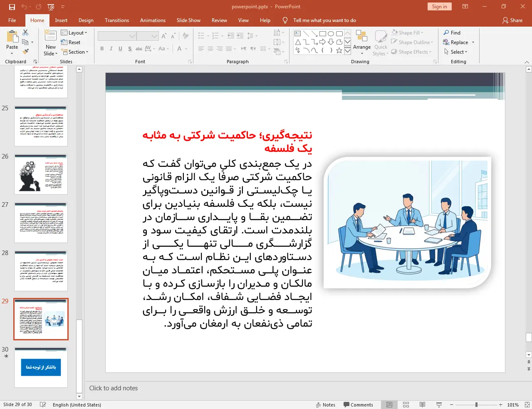Click the Decrease Font Size icon
This screenshot has height=409, width=532.
[173, 36]
